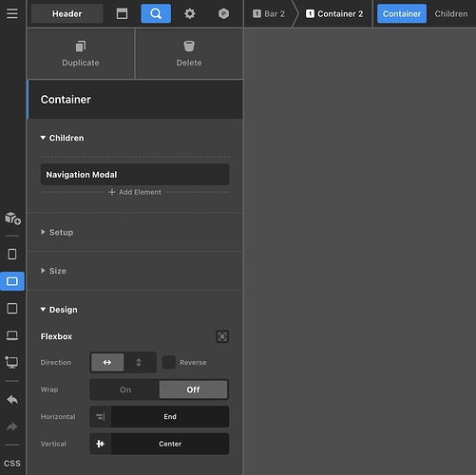The height and width of the screenshot is (475, 476).
Task: Enable the Reverse checkbox
Action: pyautogui.click(x=168, y=362)
